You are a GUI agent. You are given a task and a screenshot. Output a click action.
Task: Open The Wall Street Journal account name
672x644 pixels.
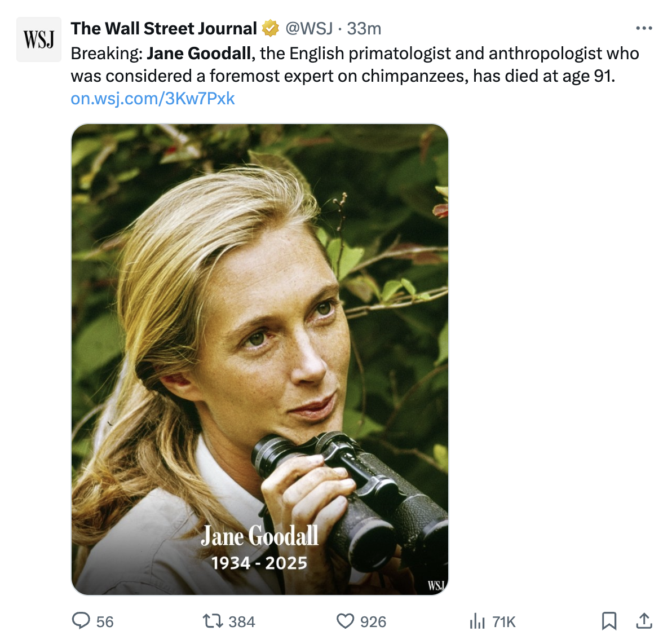(163, 28)
